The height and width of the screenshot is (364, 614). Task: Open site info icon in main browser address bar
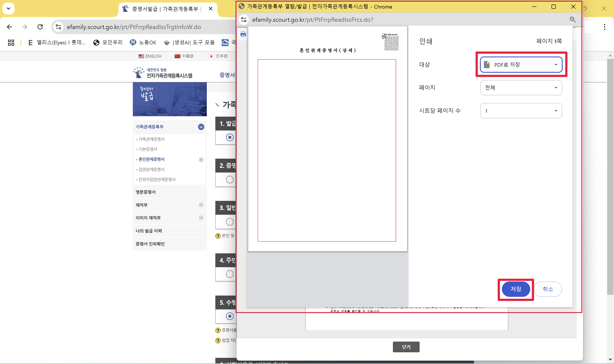(58, 27)
